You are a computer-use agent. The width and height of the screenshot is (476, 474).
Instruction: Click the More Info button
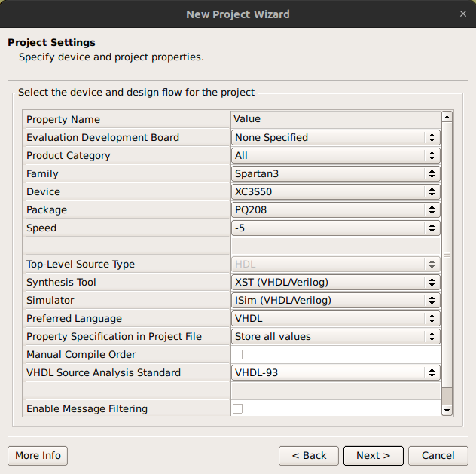[38, 456]
